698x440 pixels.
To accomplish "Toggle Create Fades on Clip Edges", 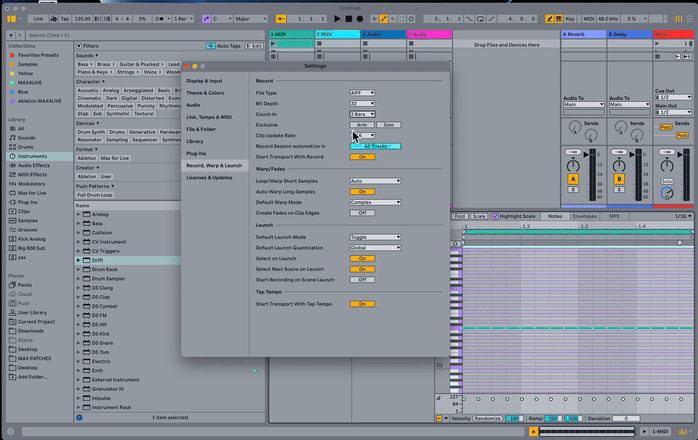I will click(x=361, y=213).
